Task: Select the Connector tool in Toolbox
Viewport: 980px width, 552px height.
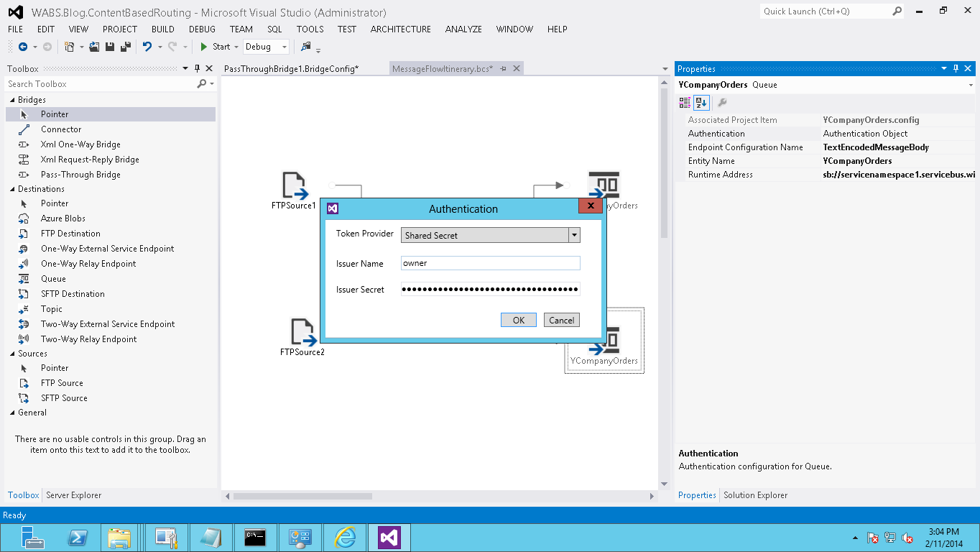Action: click(61, 129)
